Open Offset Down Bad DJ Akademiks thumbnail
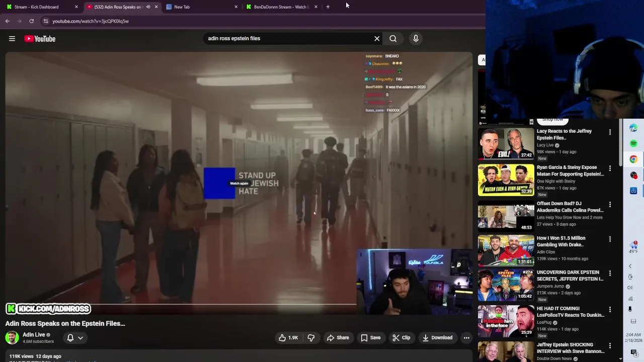The width and height of the screenshot is (644, 362). click(506, 216)
